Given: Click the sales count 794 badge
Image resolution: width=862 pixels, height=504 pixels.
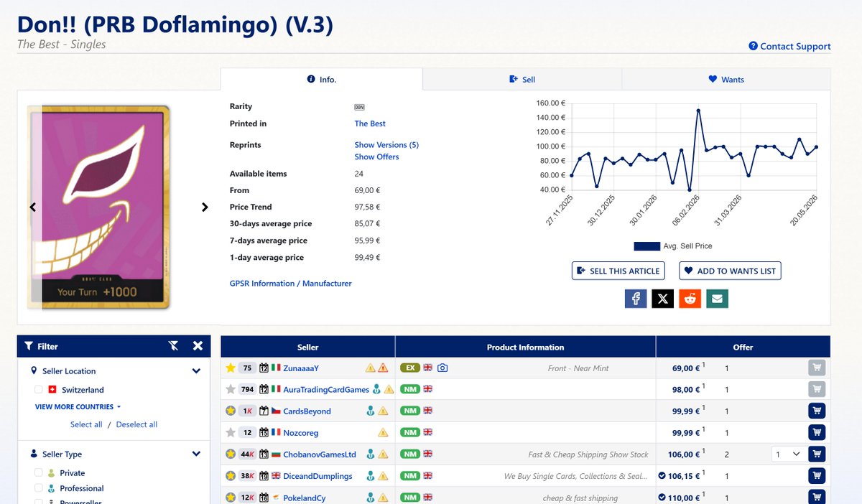Looking at the screenshot, I should tap(246, 389).
